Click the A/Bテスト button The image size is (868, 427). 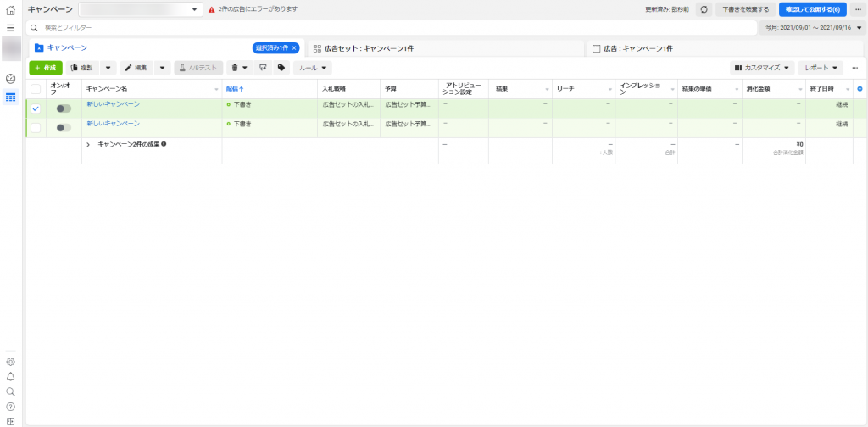(x=198, y=68)
